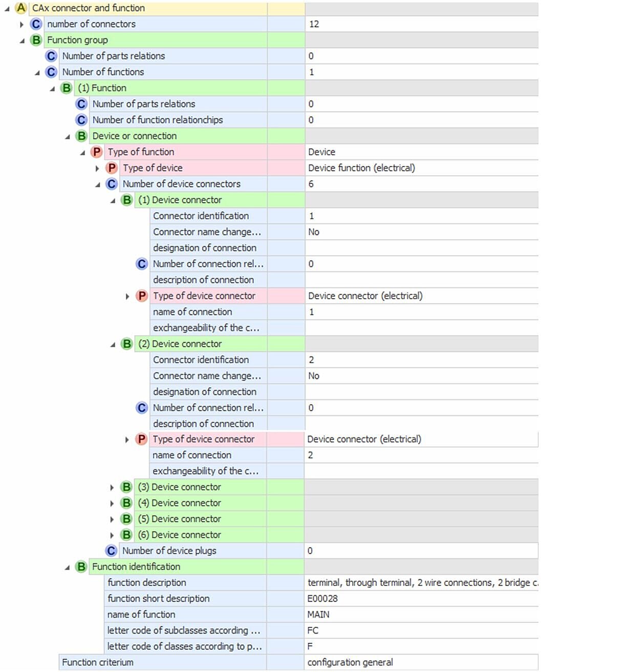Image resolution: width=627 pixels, height=672 pixels.
Task: Click the function short description value E00028
Action: click(x=322, y=599)
